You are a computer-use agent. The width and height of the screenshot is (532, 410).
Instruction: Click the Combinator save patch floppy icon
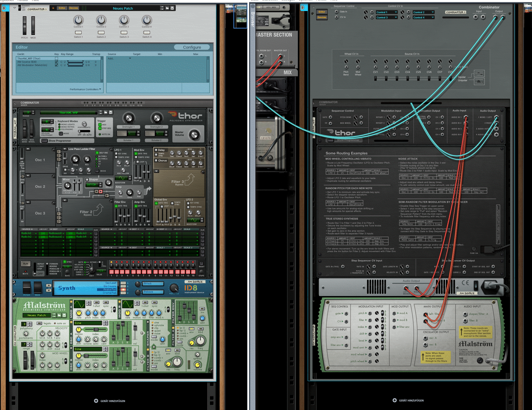(172, 8)
